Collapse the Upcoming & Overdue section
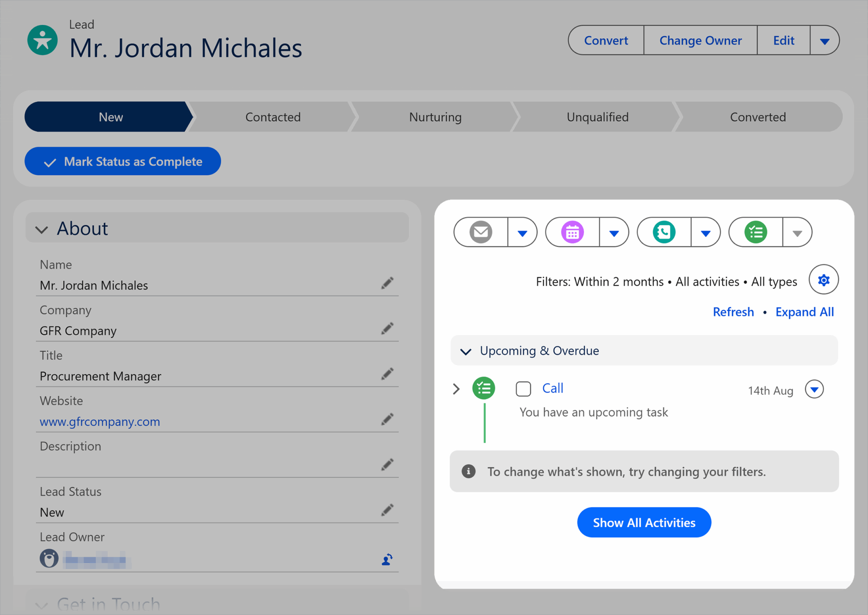868x615 pixels. [x=466, y=351]
